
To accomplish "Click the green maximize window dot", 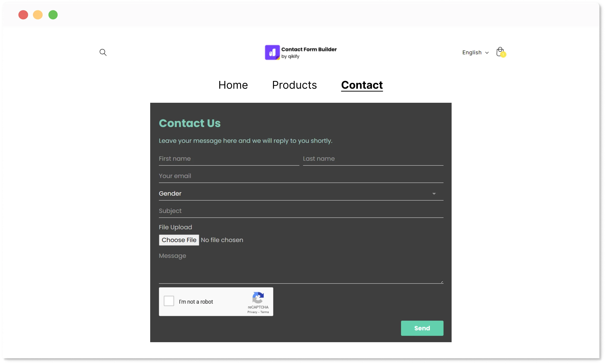I will click(53, 15).
